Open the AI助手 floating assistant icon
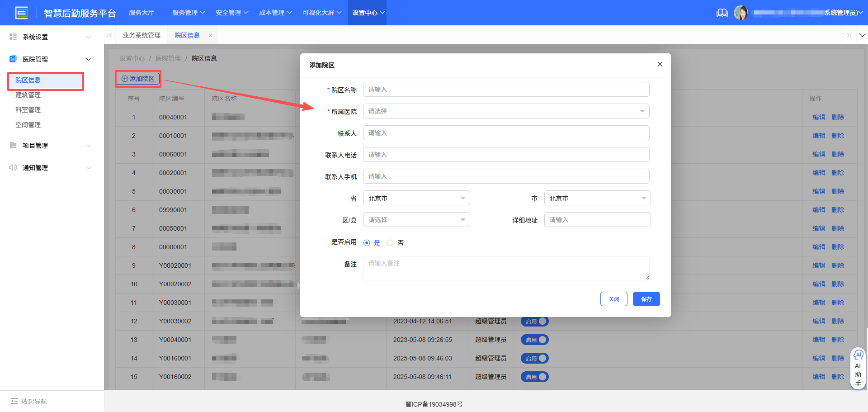868x412 pixels. [858, 356]
